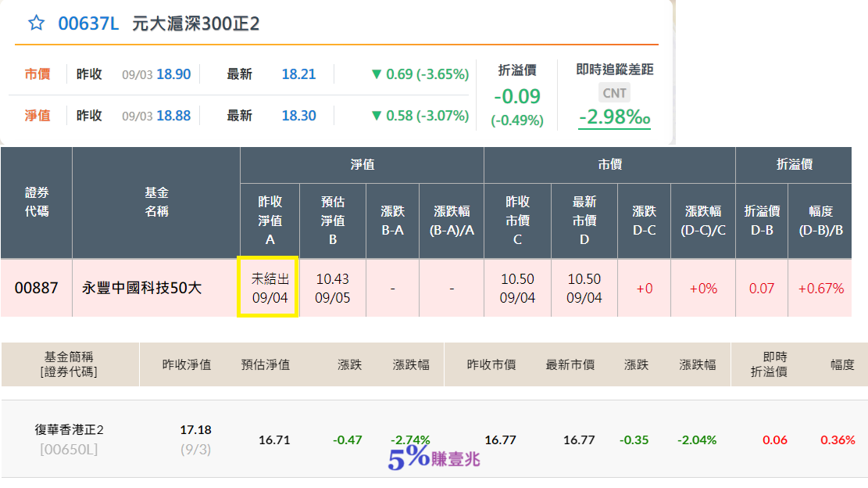Image resolution: width=868 pixels, height=488 pixels.
Task: Click the 基金名稱 column header
Action: pos(156,203)
